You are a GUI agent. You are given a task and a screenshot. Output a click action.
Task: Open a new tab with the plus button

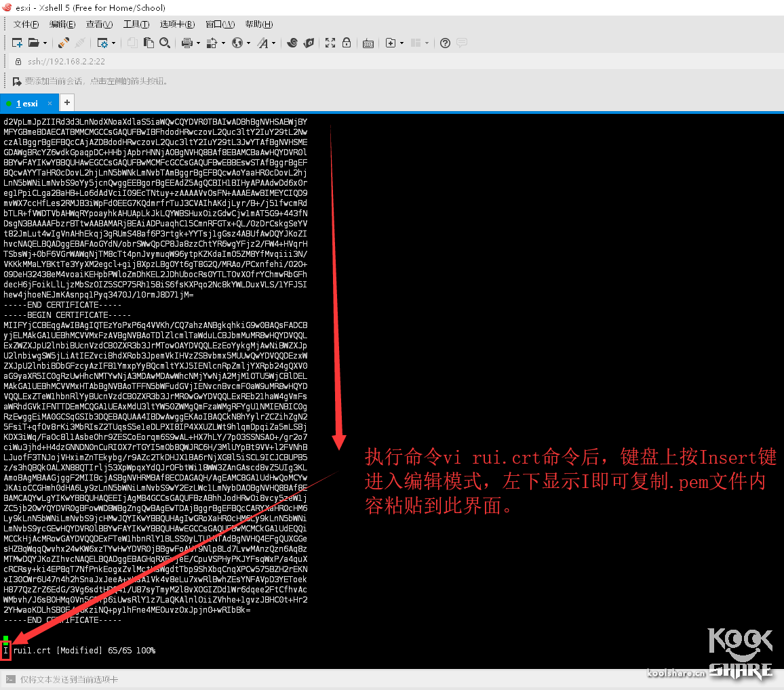click(x=66, y=102)
